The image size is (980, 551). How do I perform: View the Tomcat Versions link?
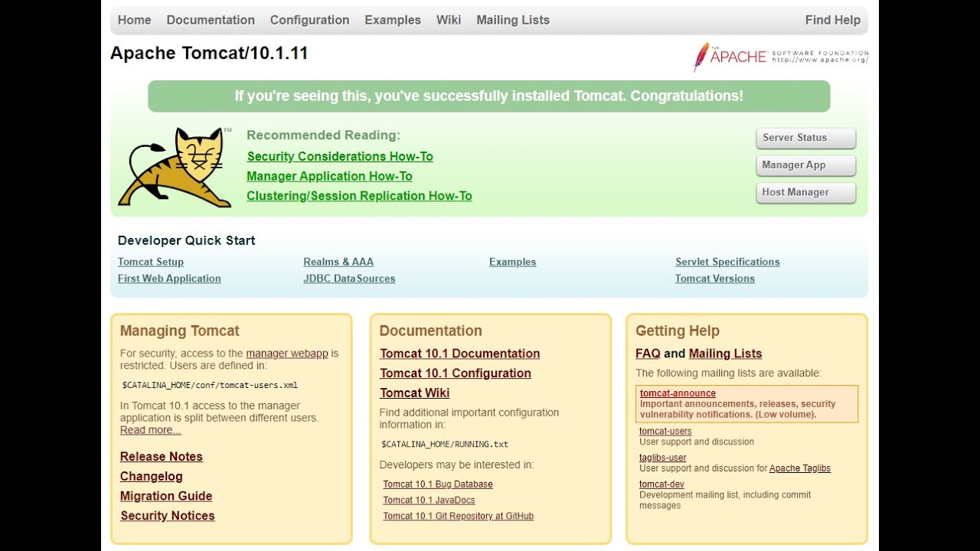point(715,279)
